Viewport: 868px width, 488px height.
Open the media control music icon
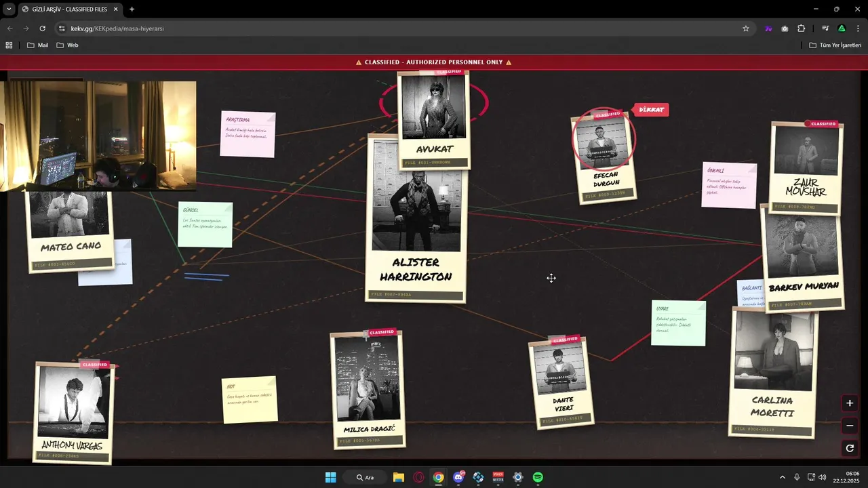coord(825,28)
